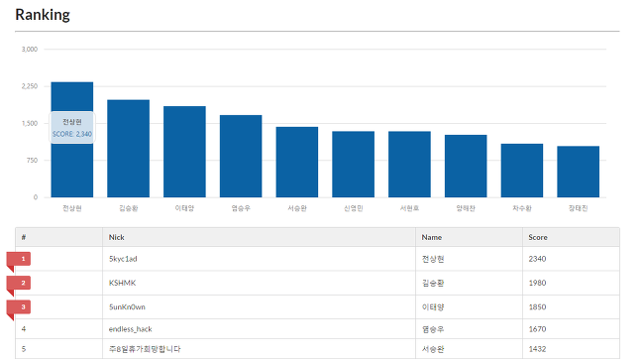Click the 양해찬 x-axis label
This screenshot has width=644, height=359.
tap(466, 208)
